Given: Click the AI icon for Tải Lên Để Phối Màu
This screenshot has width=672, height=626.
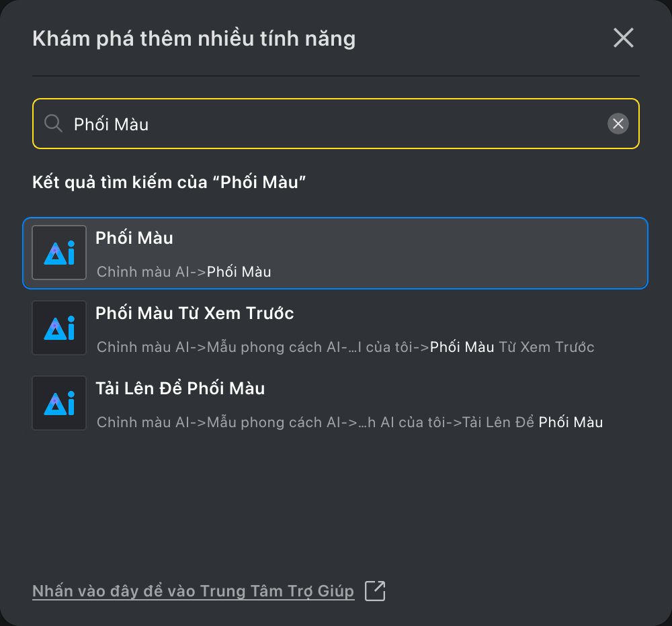Looking at the screenshot, I should click(x=59, y=403).
